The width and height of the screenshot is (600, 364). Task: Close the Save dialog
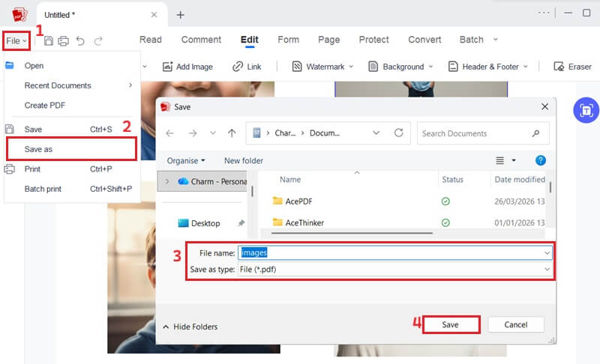(545, 107)
